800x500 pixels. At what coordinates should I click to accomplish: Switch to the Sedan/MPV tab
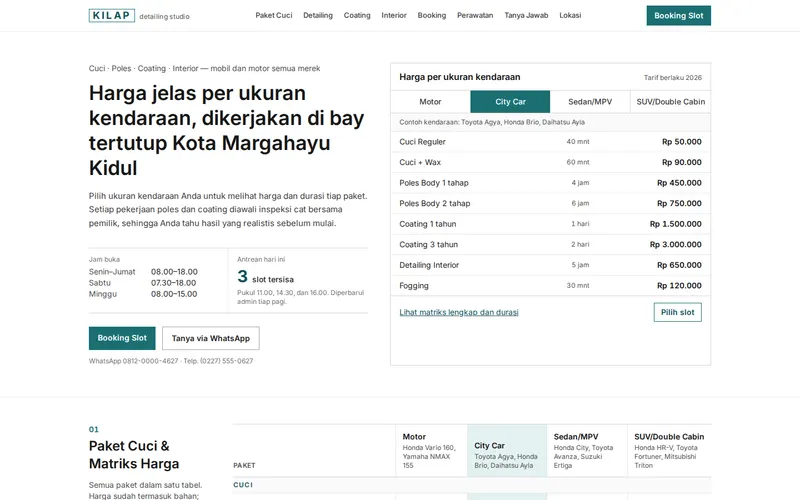pos(590,102)
